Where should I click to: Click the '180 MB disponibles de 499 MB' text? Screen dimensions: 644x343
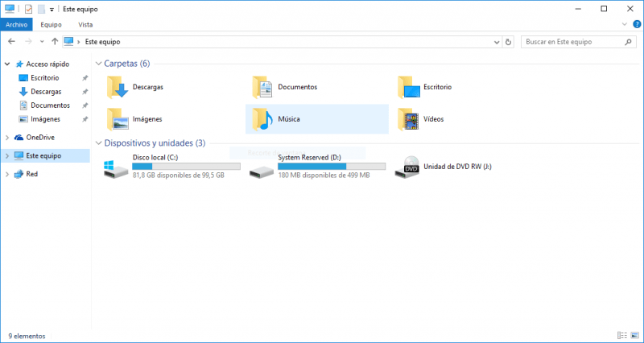pos(324,176)
